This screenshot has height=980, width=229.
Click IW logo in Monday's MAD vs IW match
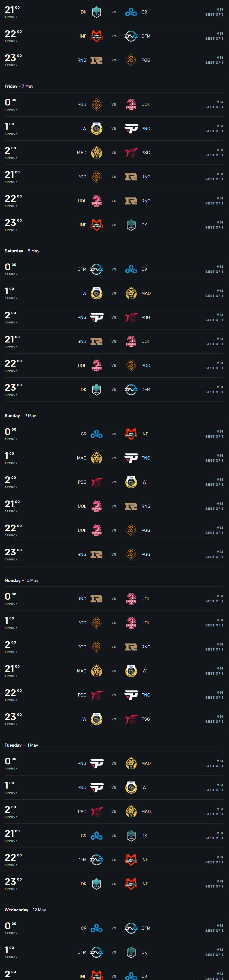[x=131, y=671]
